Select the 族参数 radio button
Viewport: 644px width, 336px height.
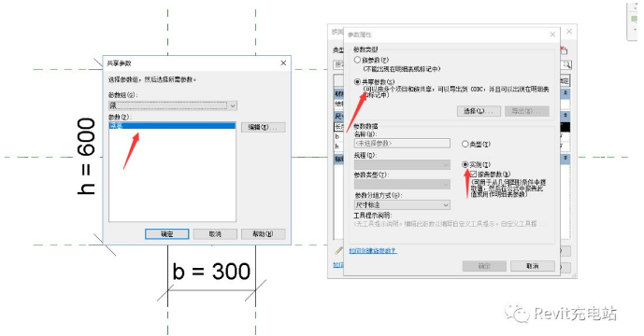357,60
